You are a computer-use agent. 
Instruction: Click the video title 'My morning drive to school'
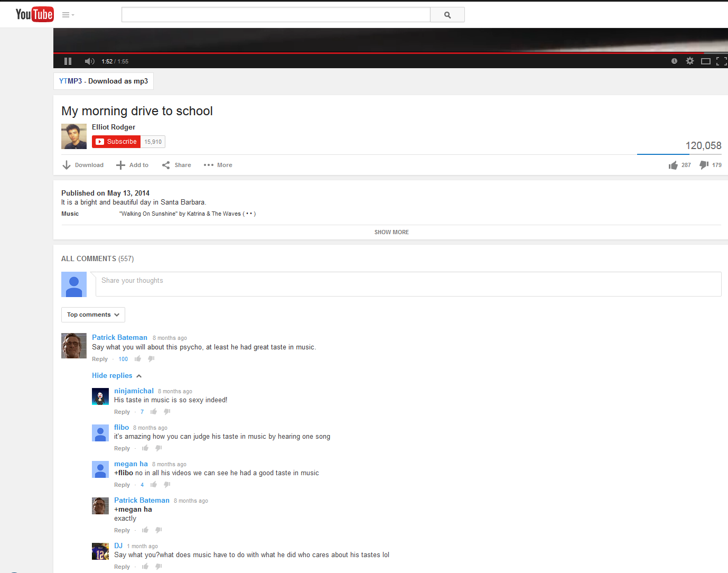pos(137,111)
